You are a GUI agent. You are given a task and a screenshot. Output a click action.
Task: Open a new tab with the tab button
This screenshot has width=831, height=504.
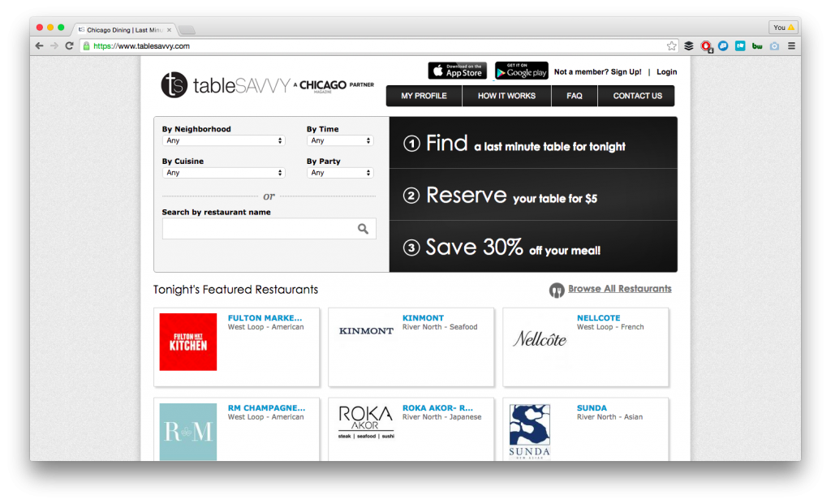(x=186, y=30)
